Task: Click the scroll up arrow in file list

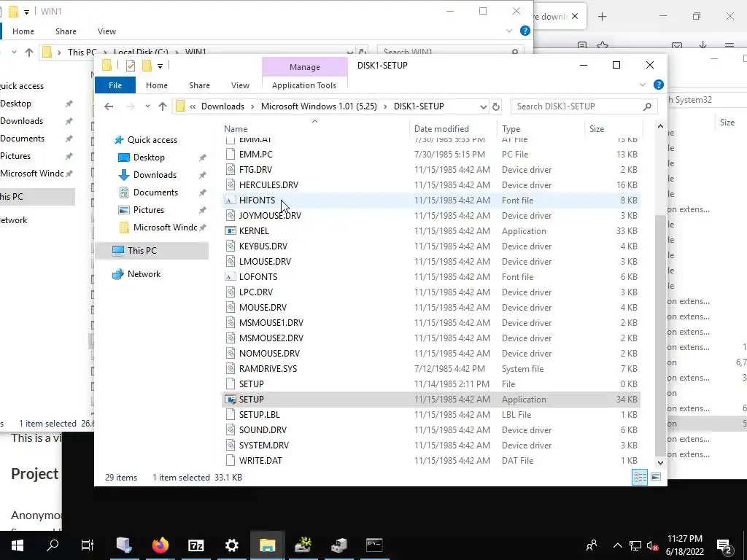Action: pos(660,127)
